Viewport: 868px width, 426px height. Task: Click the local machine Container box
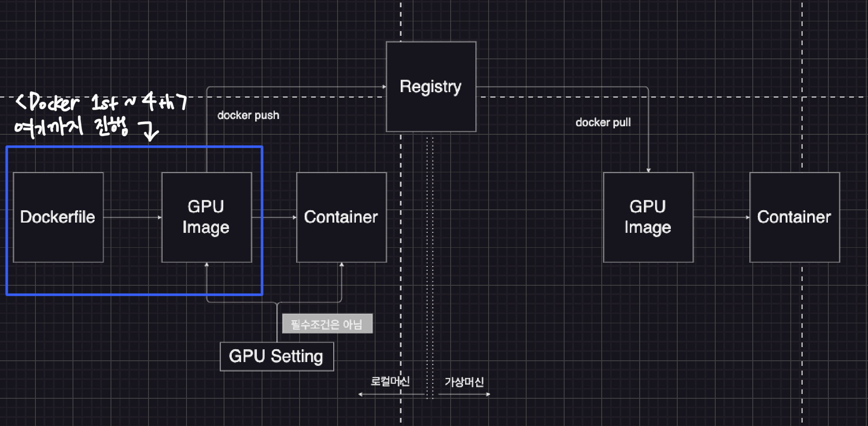coord(341,217)
